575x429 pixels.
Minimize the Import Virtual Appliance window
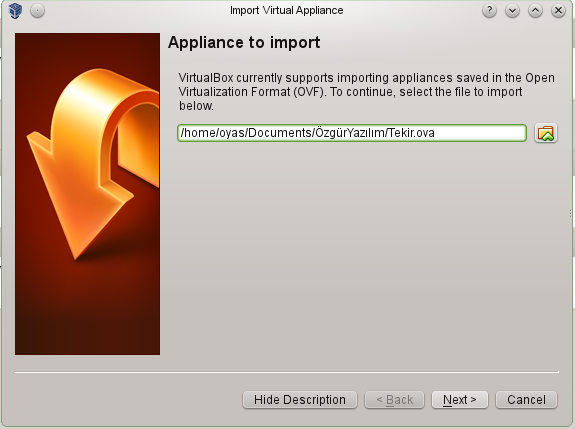512,11
